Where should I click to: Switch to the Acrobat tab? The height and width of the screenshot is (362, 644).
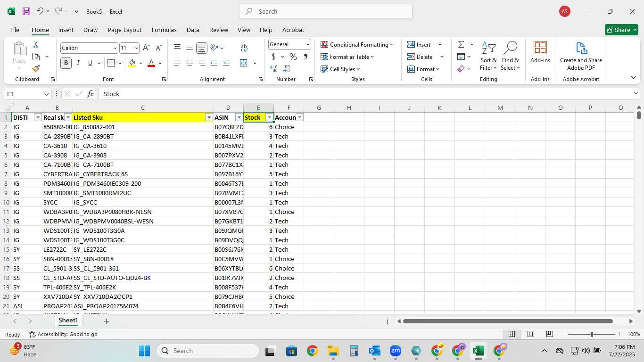[293, 30]
